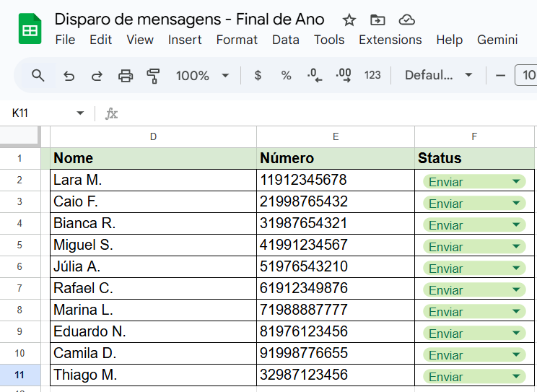Redo the last undone action
This screenshot has width=537, height=392.
(x=97, y=75)
